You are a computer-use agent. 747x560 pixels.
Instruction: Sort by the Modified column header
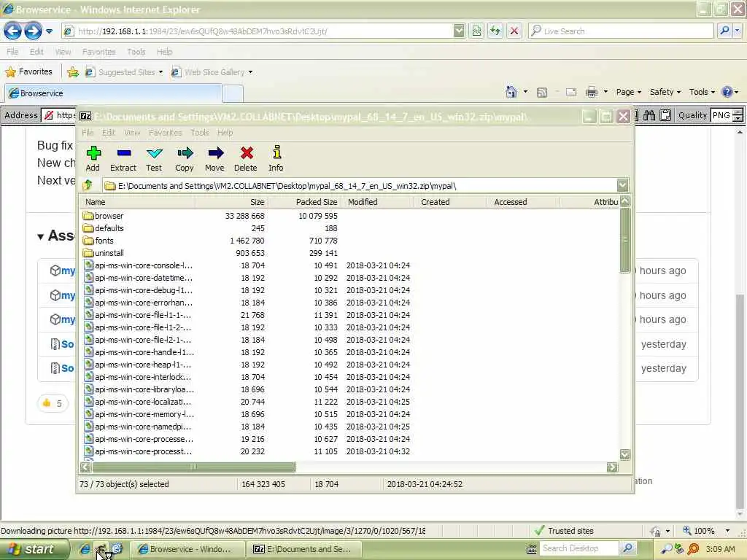379,202
